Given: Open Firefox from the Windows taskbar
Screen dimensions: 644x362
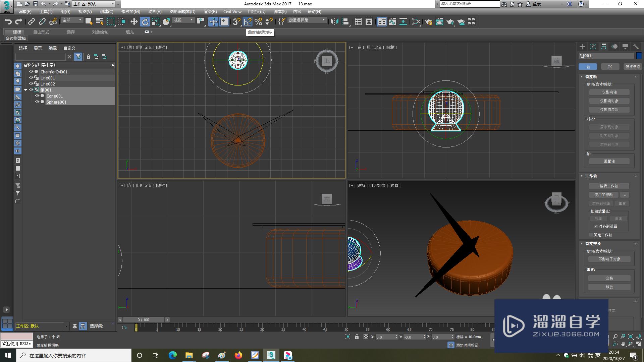Looking at the screenshot, I should (x=238, y=355).
